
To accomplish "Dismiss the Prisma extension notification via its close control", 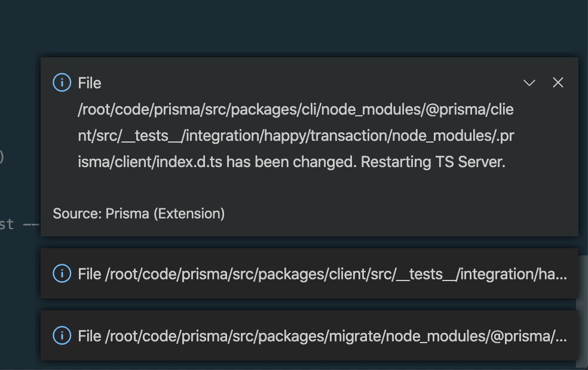I will pos(558,83).
